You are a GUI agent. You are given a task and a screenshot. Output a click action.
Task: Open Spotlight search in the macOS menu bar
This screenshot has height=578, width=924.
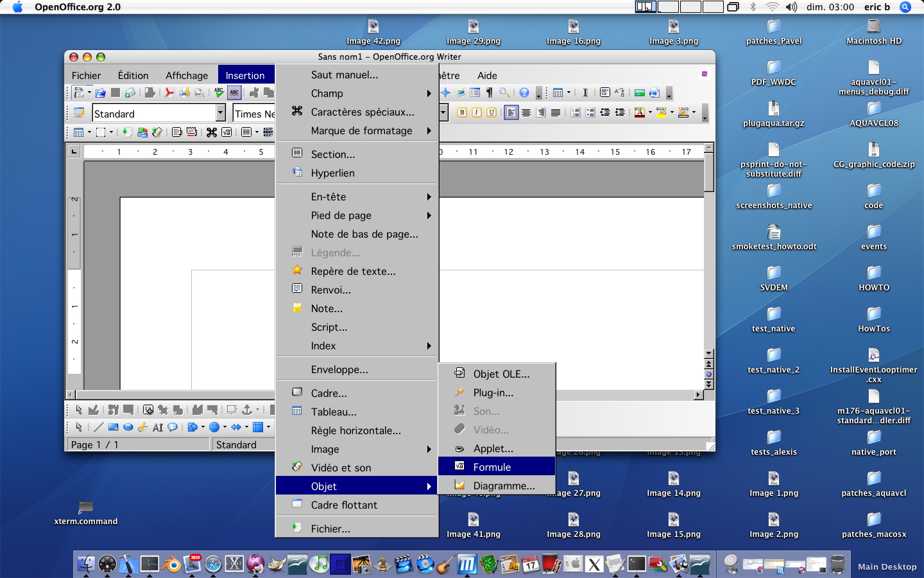pyautogui.click(x=905, y=7)
